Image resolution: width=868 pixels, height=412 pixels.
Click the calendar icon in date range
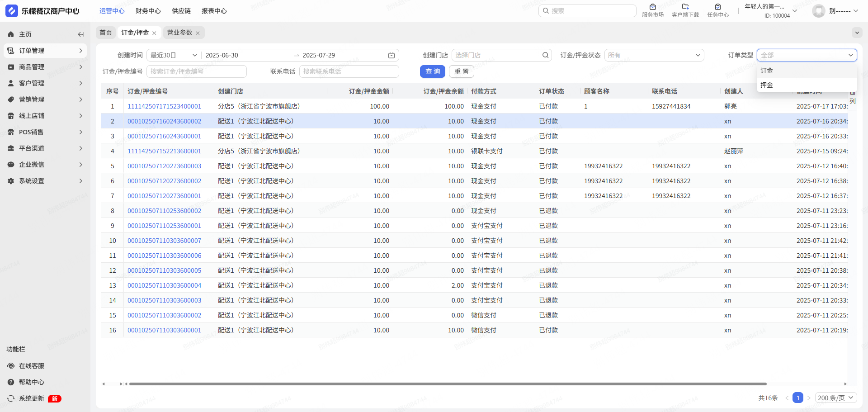[x=391, y=55]
